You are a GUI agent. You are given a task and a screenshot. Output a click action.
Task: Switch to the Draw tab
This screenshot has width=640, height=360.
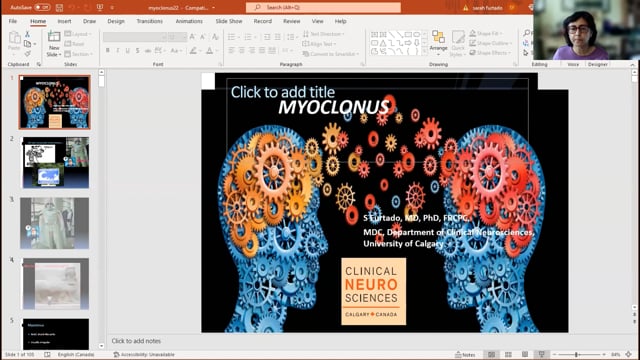(x=89, y=21)
